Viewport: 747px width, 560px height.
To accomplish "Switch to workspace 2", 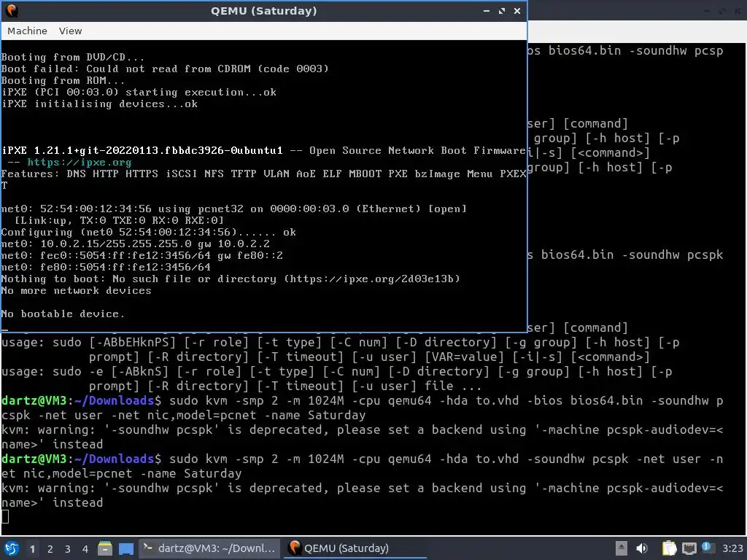I will coord(50,549).
